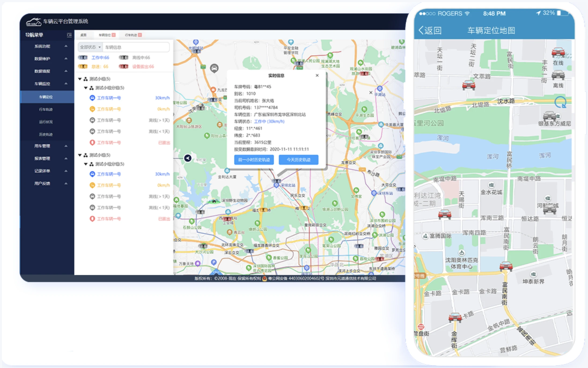The height and width of the screenshot is (368, 588).
Task: Tap the 车辆定位地图 title on phone
Action: coord(491,30)
